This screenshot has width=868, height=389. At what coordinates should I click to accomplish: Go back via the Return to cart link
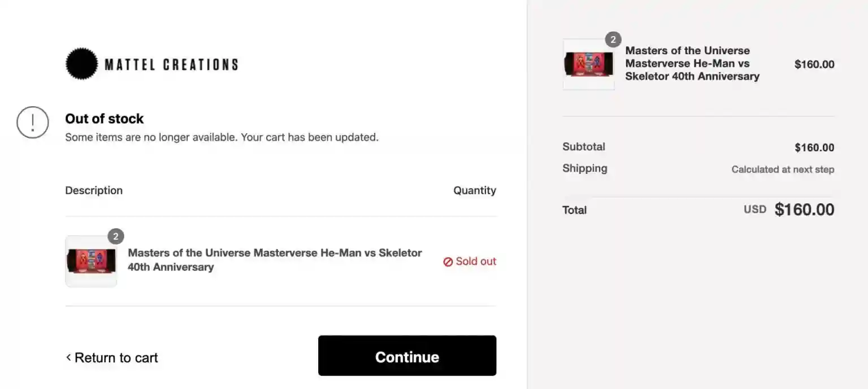pos(116,358)
